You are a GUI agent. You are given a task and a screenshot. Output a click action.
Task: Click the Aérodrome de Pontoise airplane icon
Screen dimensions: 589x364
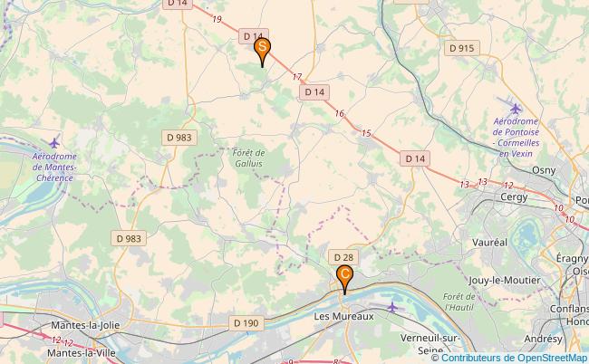(516, 109)
